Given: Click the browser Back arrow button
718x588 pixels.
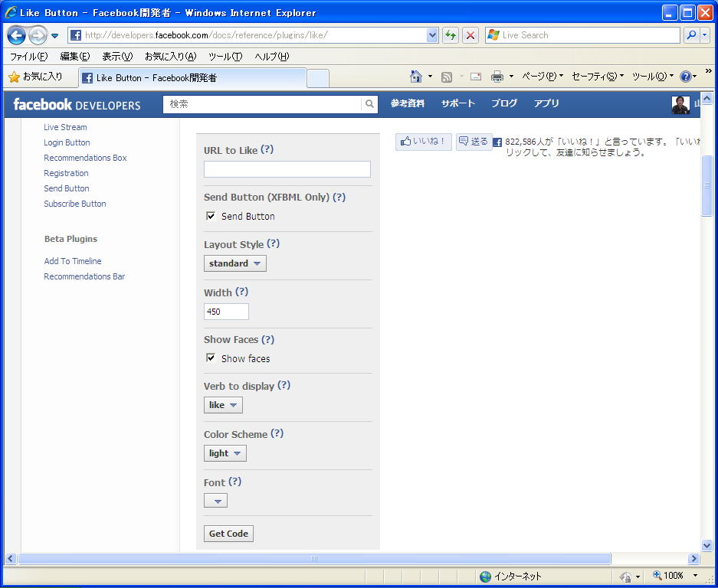Looking at the screenshot, I should coord(17,35).
